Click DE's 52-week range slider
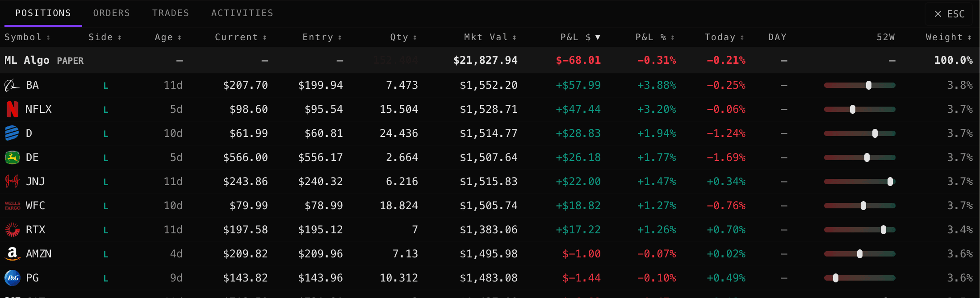 pos(860,157)
